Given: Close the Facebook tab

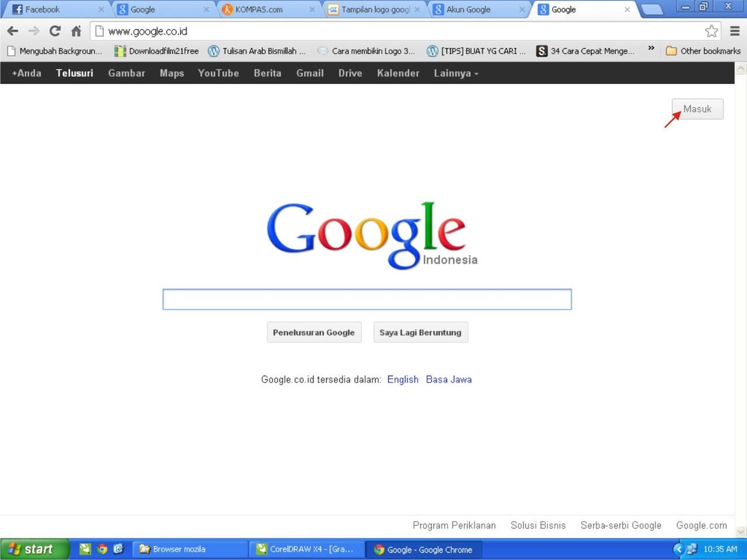Looking at the screenshot, I should click(x=101, y=9).
